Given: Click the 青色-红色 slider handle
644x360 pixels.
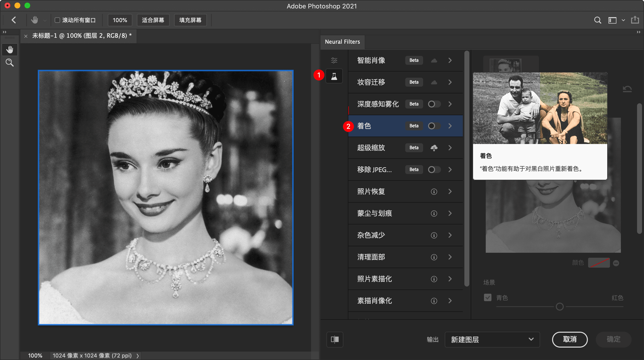Looking at the screenshot, I should point(560,306).
